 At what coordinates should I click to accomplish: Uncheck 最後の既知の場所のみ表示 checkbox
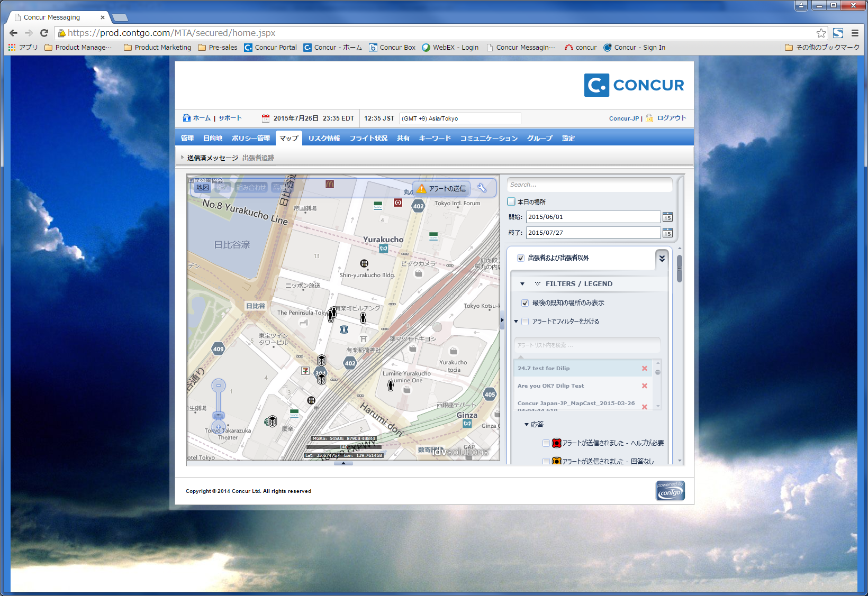[525, 303]
